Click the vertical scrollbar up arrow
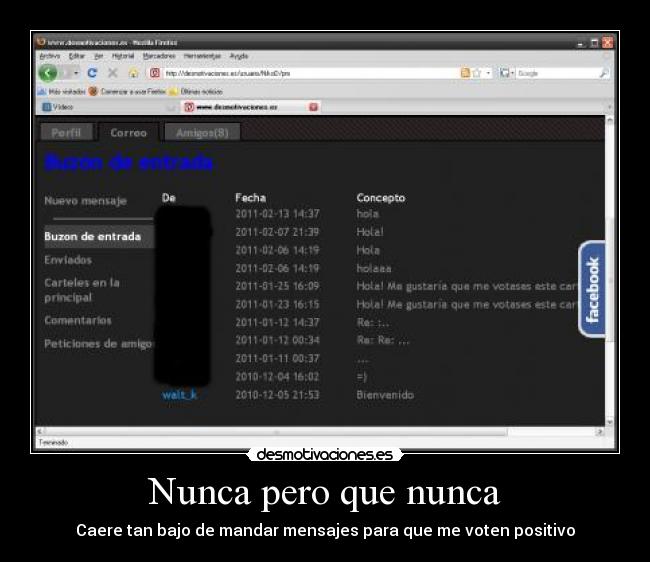 tap(609, 121)
